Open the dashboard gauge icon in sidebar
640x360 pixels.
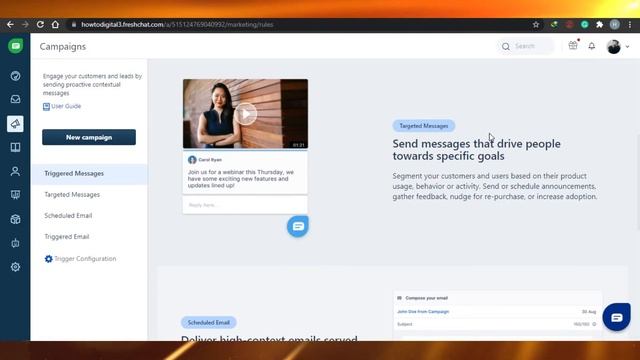pos(16,76)
